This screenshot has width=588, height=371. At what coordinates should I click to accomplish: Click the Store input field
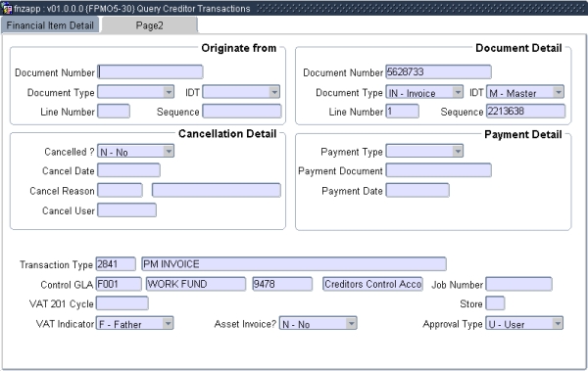pos(495,303)
